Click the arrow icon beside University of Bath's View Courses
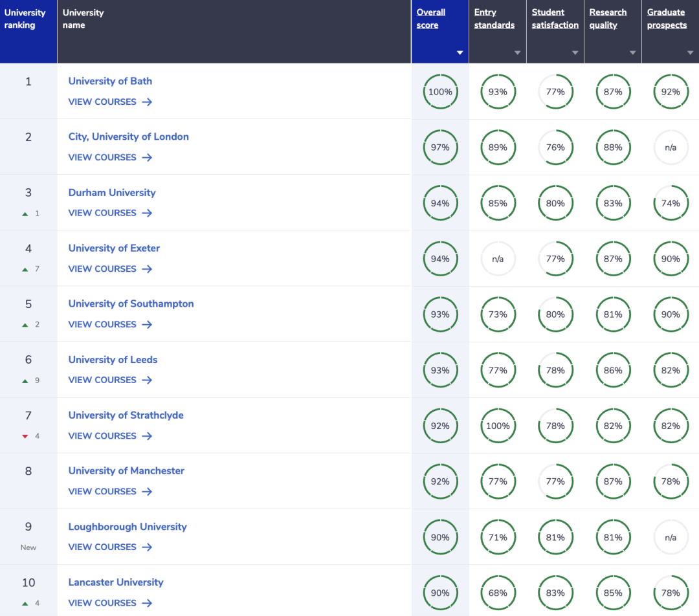 tap(147, 102)
